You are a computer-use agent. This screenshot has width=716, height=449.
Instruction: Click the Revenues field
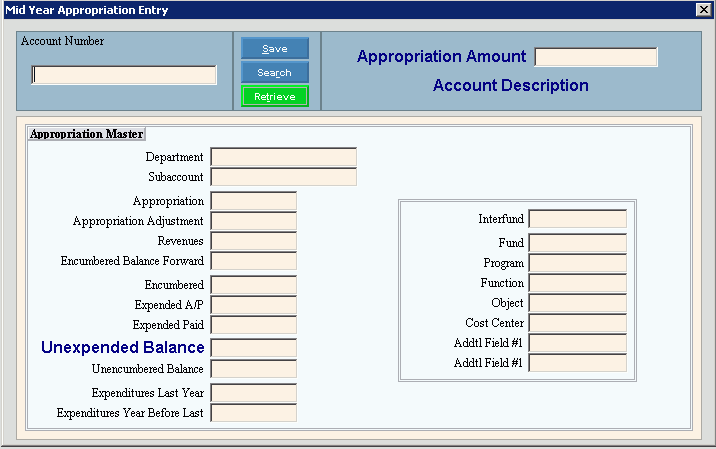point(253,241)
